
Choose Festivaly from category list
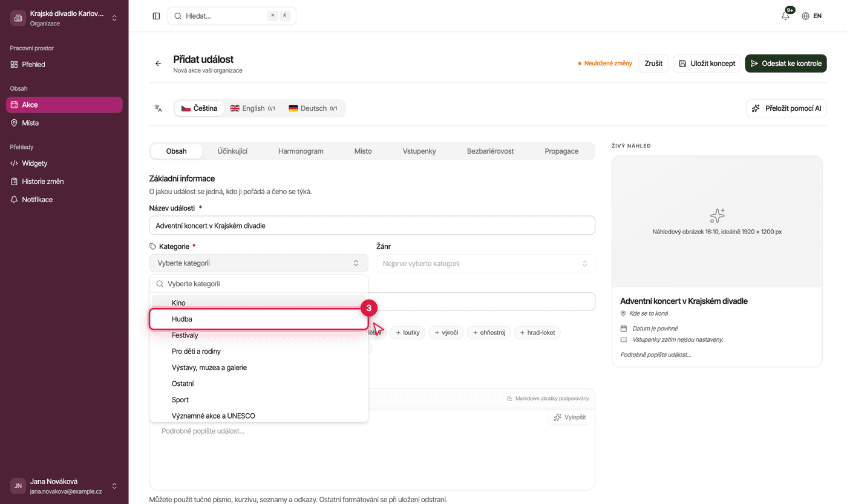coord(259,335)
